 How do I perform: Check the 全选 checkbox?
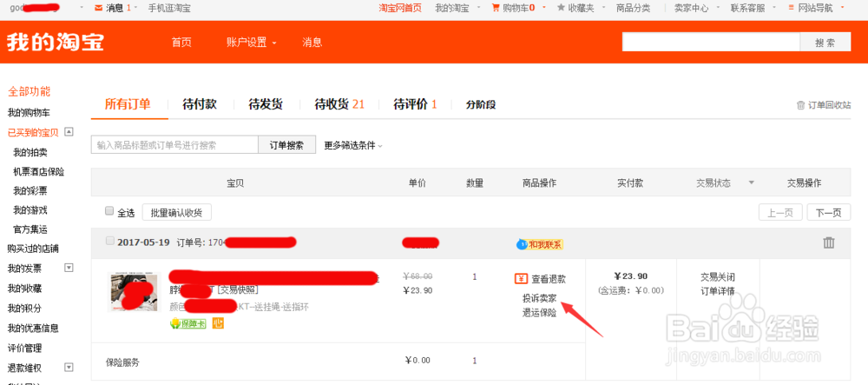coord(109,211)
